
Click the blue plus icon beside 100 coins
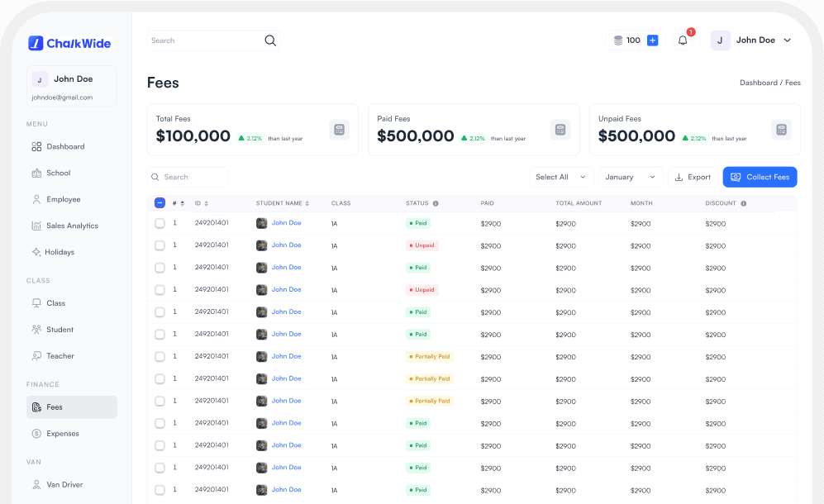pos(653,40)
